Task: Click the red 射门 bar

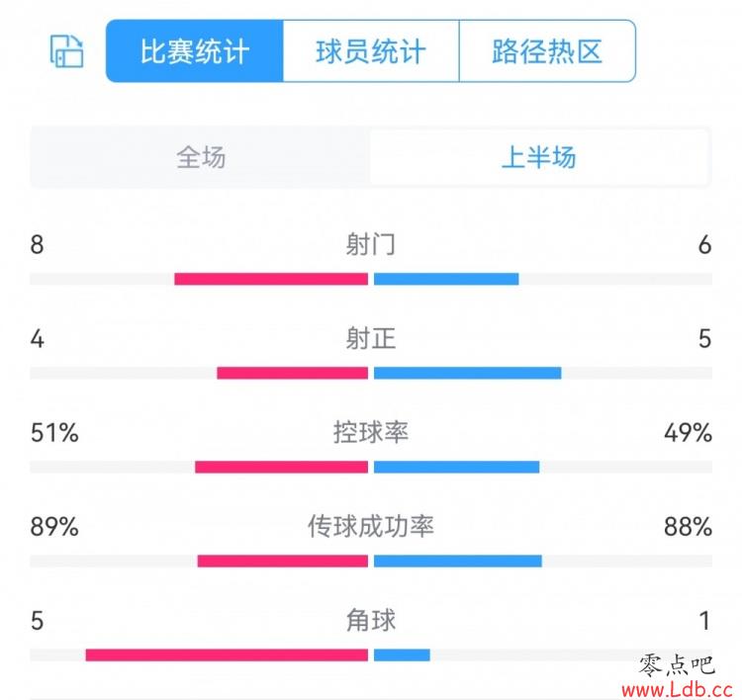Action: point(271,279)
